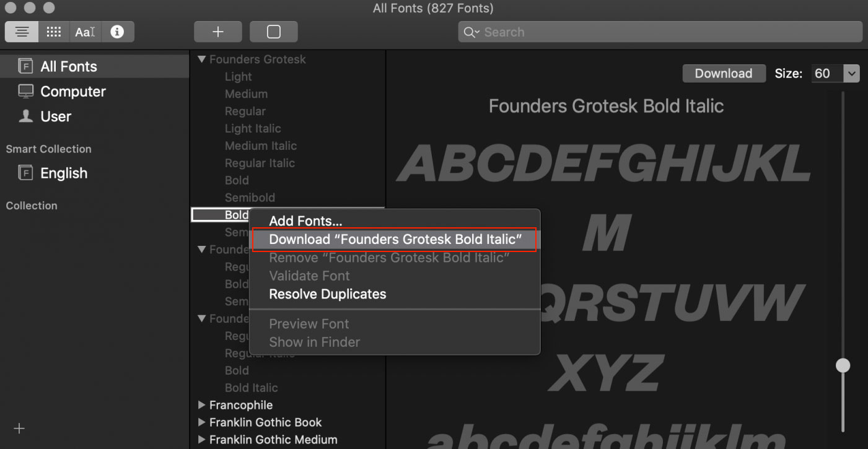
Task: Click Remove "Founders Grotesk Bold Italic" menu item
Action: 395,258
